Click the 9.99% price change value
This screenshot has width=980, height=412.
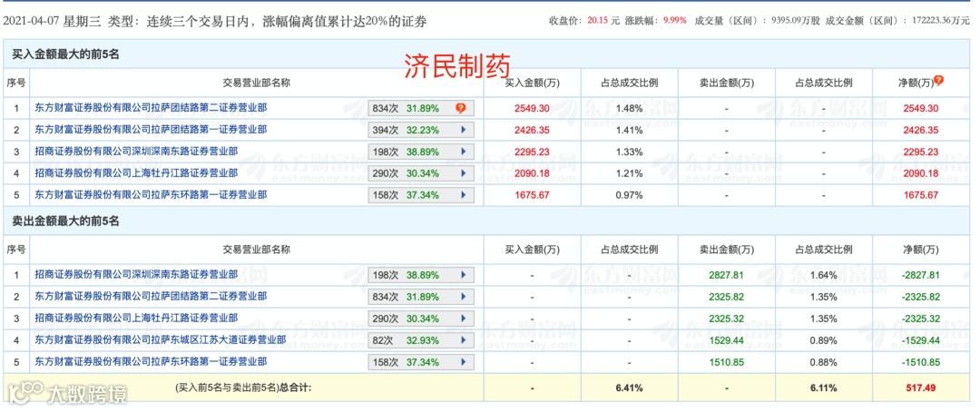[675, 21]
